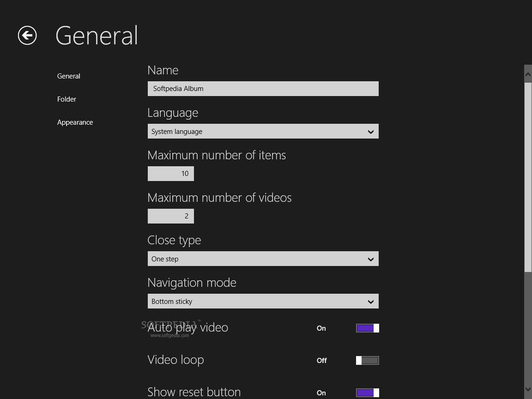Click the Name heading text
532x399 pixels.
[x=163, y=70]
